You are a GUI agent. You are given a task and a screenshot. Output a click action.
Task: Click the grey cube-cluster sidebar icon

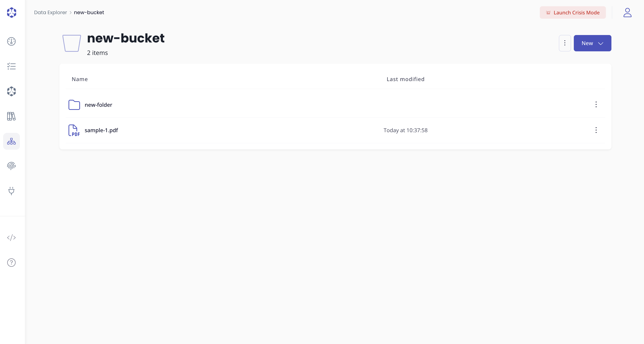(11, 91)
